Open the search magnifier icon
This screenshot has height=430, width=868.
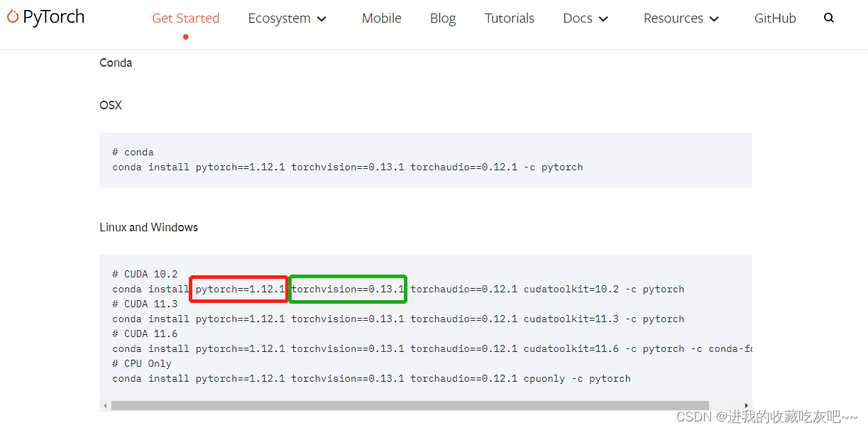pos(828,18)
